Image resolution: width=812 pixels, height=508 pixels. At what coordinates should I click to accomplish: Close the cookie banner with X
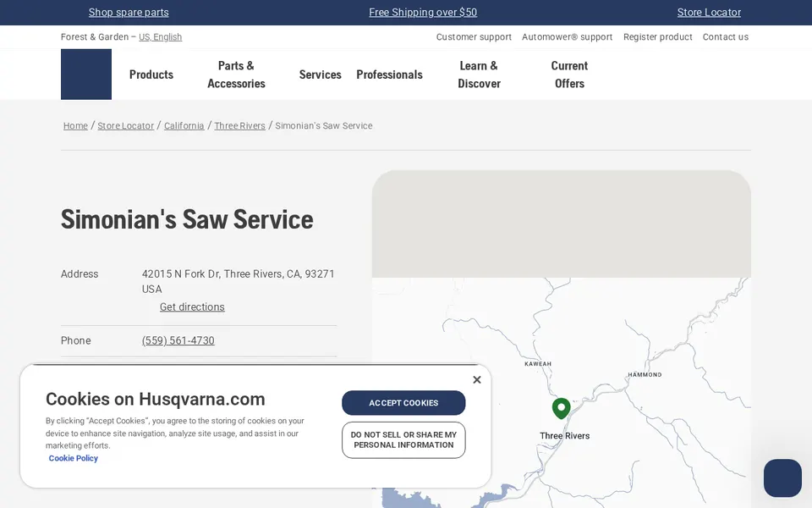477,380
